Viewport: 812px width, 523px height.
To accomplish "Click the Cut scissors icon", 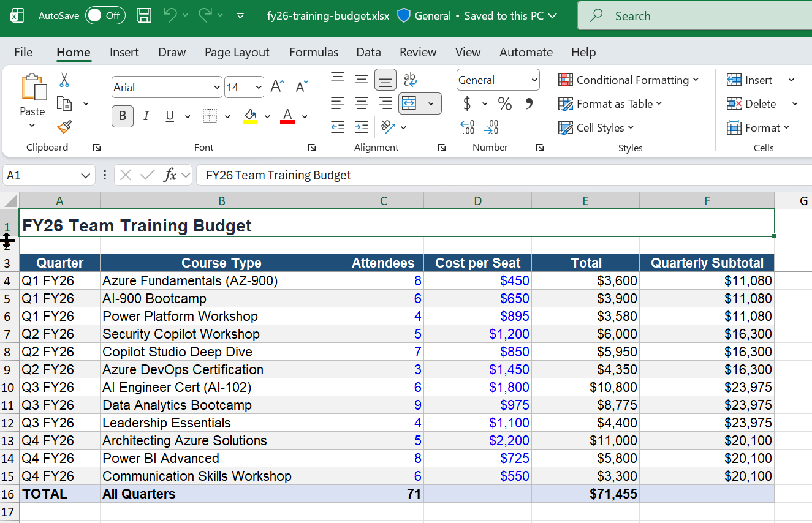I will (x=64, y=80).
